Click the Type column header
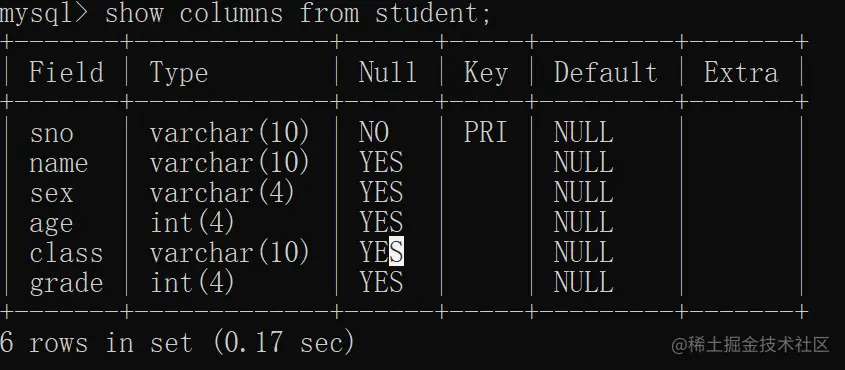The image size is (845, 370). pos(178,74)
